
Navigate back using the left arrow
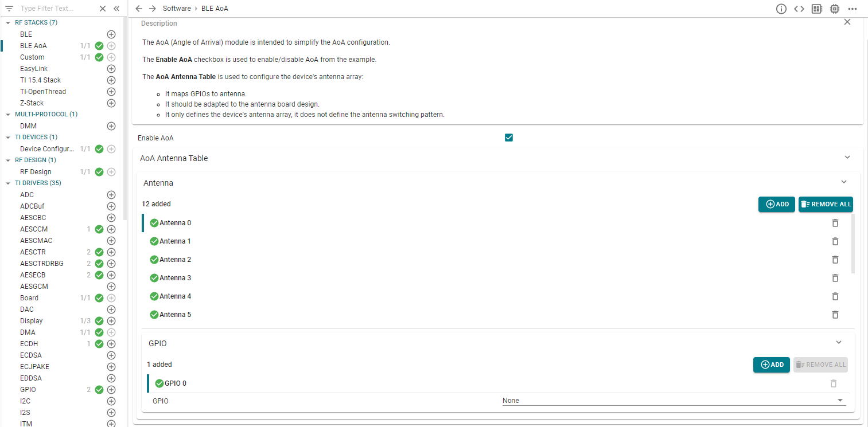[139, 9]
